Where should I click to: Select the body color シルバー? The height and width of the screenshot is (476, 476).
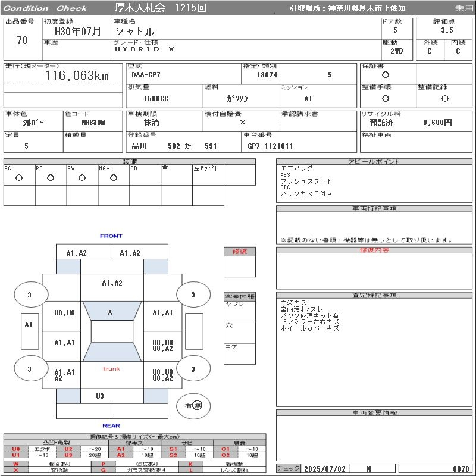(x=33, y=123)
